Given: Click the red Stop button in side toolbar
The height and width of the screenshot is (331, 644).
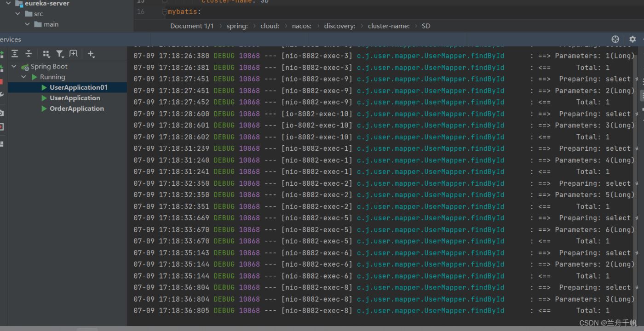Looking at the screenshot, I should [1, 81].
